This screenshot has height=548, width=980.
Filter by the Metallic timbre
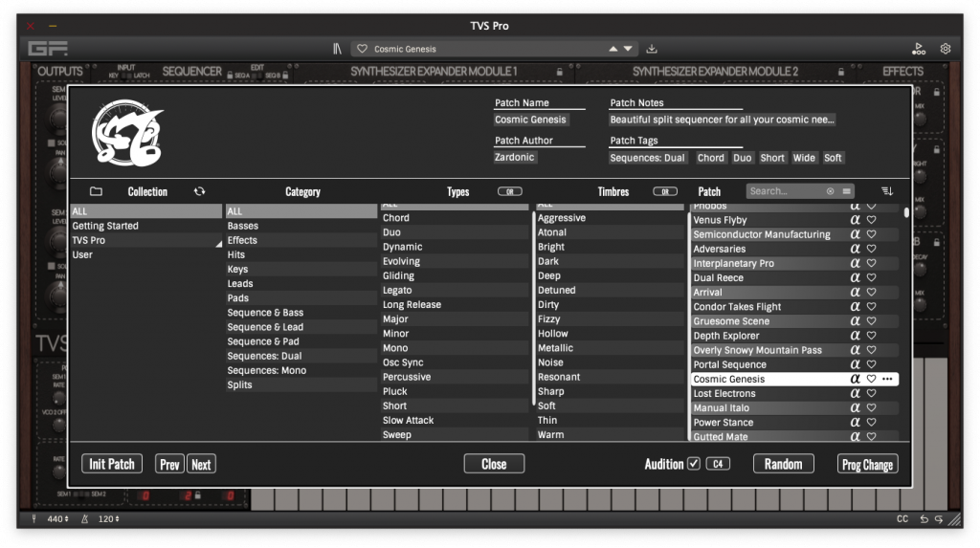point(610,348)
